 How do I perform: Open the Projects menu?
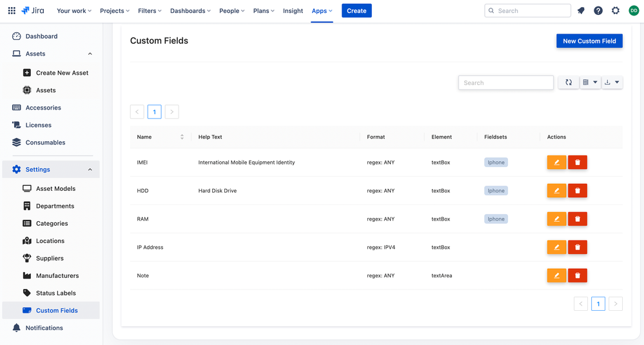(x=115, y=11)
